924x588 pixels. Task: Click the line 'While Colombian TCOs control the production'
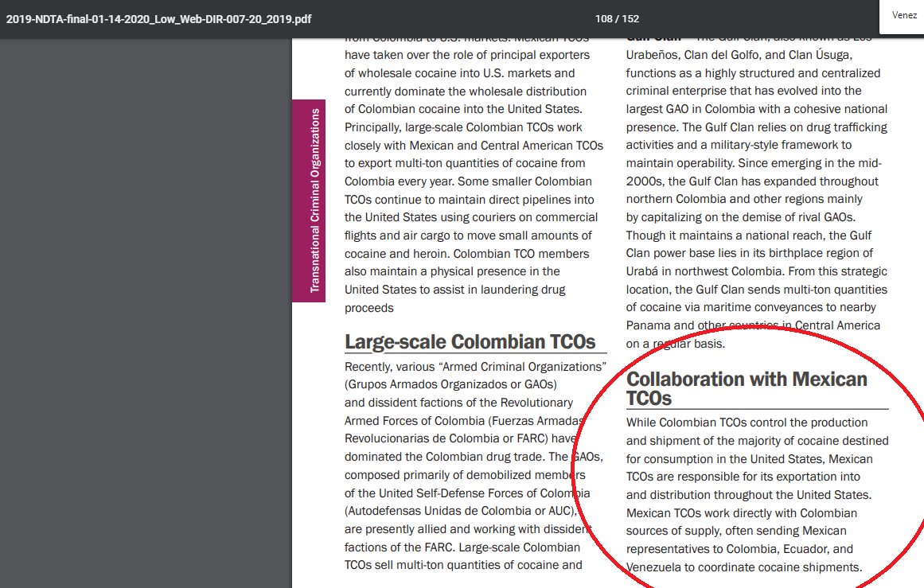pos(747,423)
